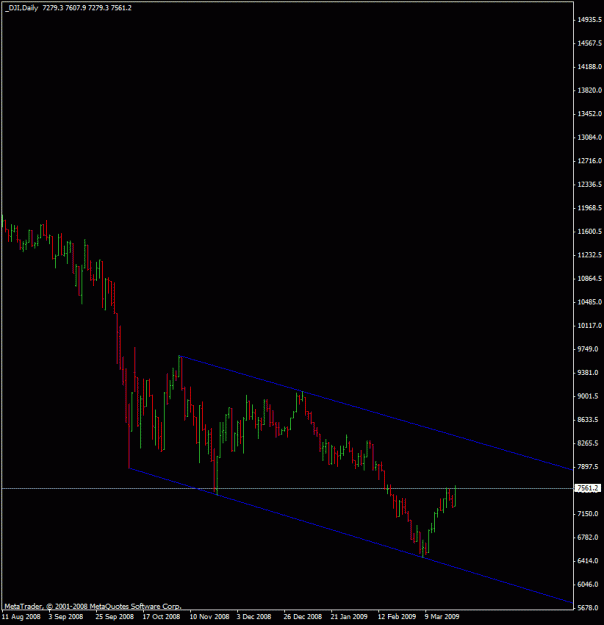Click the 26 Dec 2008 date label
Screen dimensions: 604x625
click(x=303, y=617)
